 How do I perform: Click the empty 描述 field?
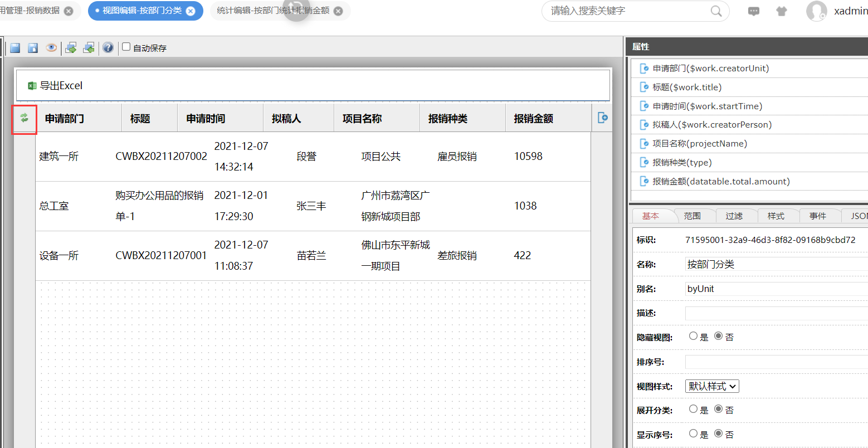point(777,313)
